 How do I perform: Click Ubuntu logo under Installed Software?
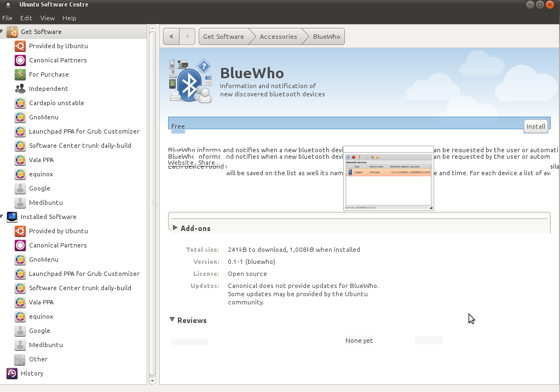point(20,231)
